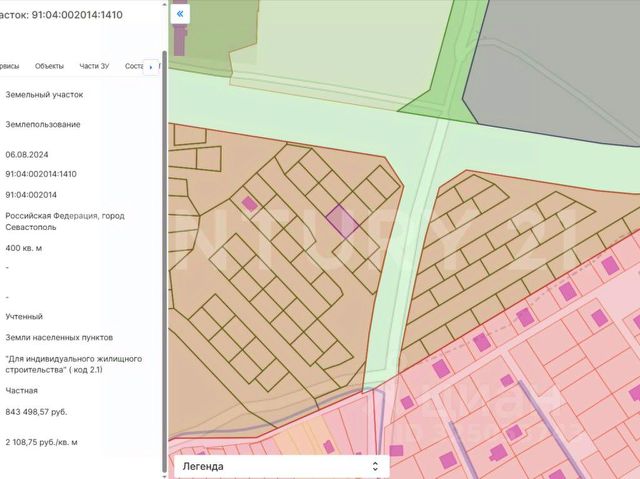Click the area value 400 кв. м
640x479 pixels.
pyautogui.click(x=24, y=248)
